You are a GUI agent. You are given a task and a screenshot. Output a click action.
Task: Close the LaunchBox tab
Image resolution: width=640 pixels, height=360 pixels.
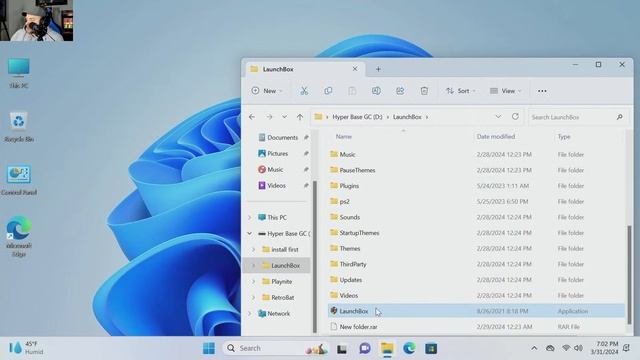coord(355,69)
